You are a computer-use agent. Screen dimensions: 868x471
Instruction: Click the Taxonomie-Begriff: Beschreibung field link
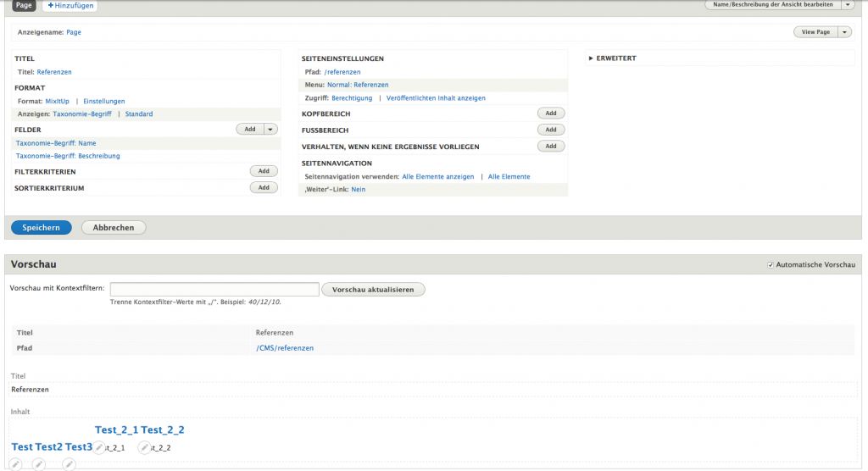point(68,156)
